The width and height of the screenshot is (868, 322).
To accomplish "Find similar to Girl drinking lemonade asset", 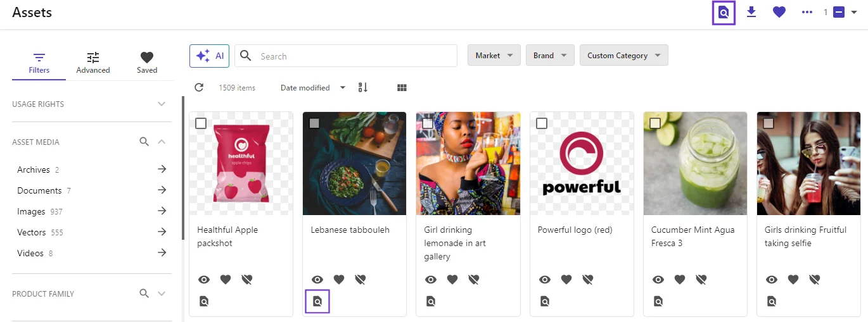I will tap(431, 301).
